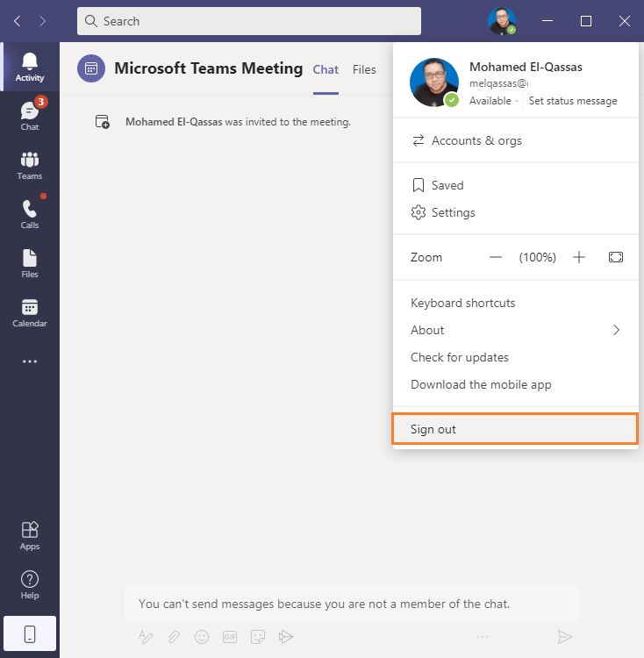Open the Activity feed
Viewport: 644px width, 658px height.
29,67
